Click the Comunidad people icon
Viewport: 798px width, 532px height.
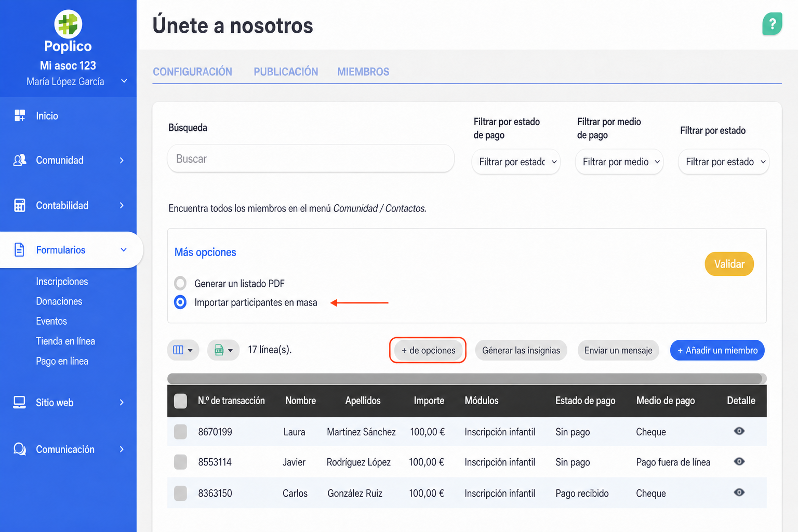click(x=20, y=160)
